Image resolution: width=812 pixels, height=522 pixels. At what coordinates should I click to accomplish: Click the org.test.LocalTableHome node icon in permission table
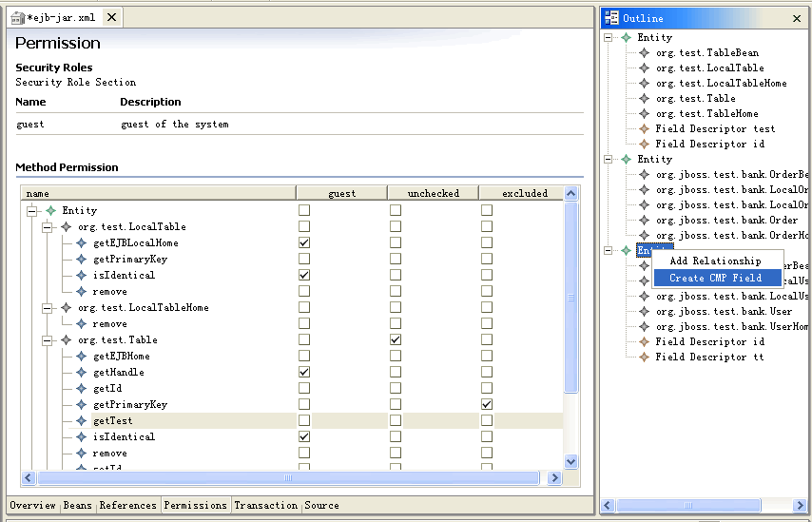(66, 308)
